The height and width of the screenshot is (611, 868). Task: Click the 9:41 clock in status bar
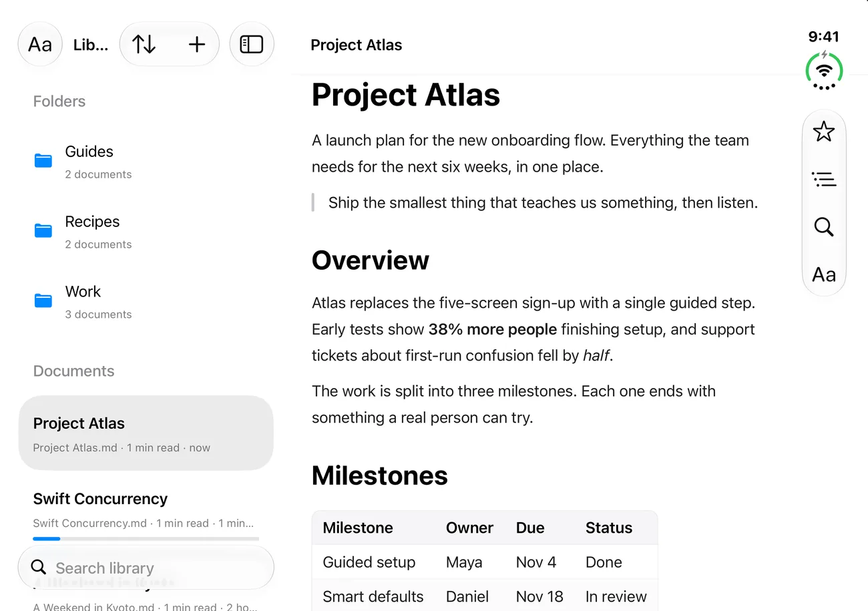tap(824, 37)
